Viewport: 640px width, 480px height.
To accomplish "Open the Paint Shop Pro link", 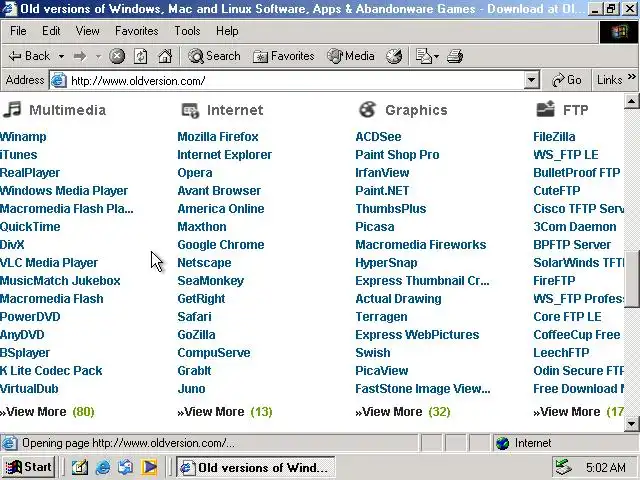I will click(x=397, y=155).
